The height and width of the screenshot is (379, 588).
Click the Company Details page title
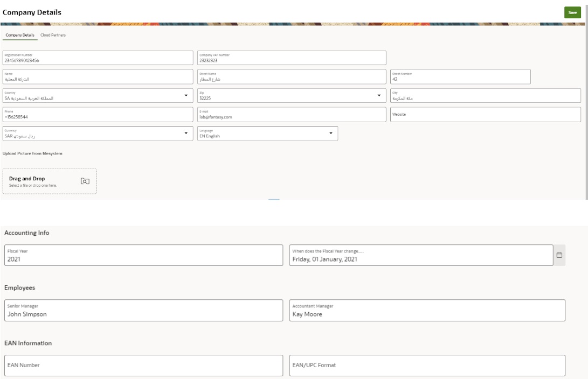(x=32, y=12)
